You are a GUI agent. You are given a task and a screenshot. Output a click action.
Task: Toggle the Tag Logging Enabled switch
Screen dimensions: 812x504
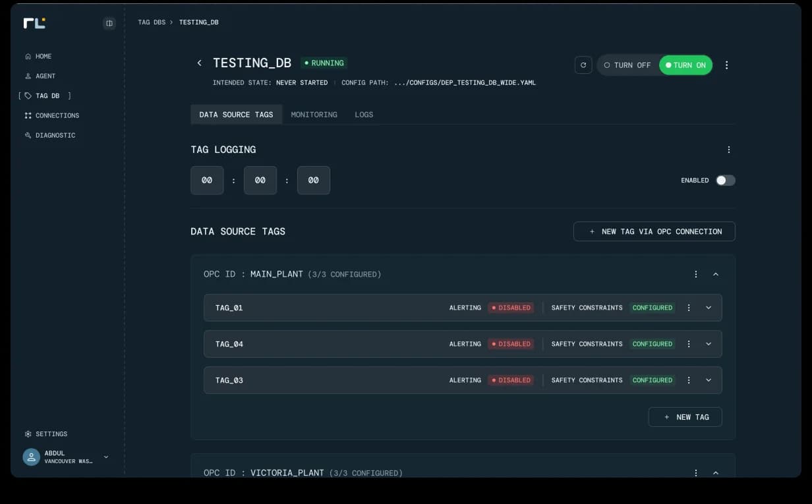point(726,181)
